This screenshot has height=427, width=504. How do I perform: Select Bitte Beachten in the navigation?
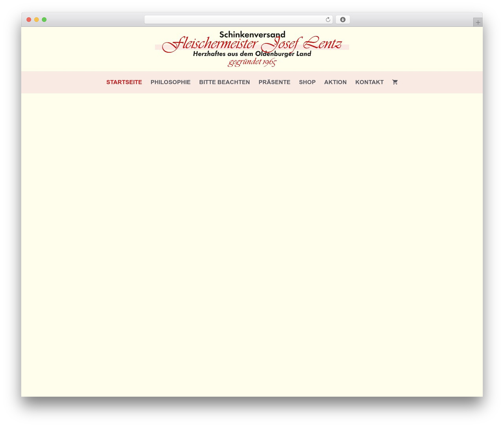[x=224, y=82]
